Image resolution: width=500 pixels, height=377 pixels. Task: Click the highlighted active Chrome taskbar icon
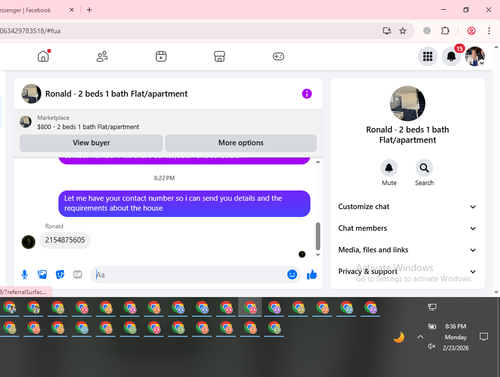pos(250,307)
